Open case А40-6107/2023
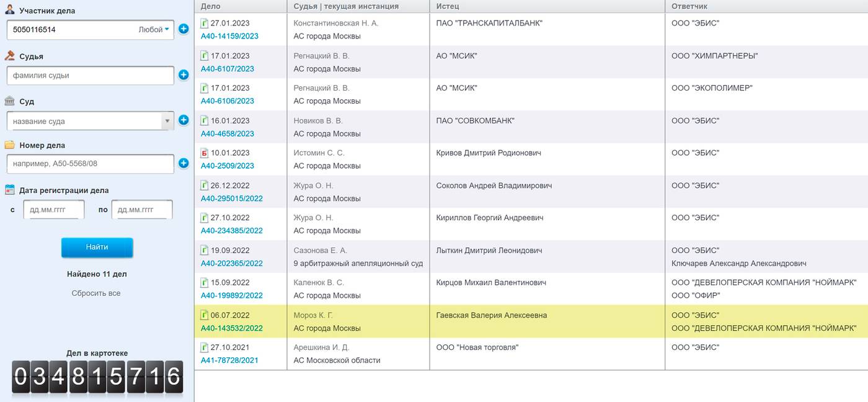 pos(228,69)
